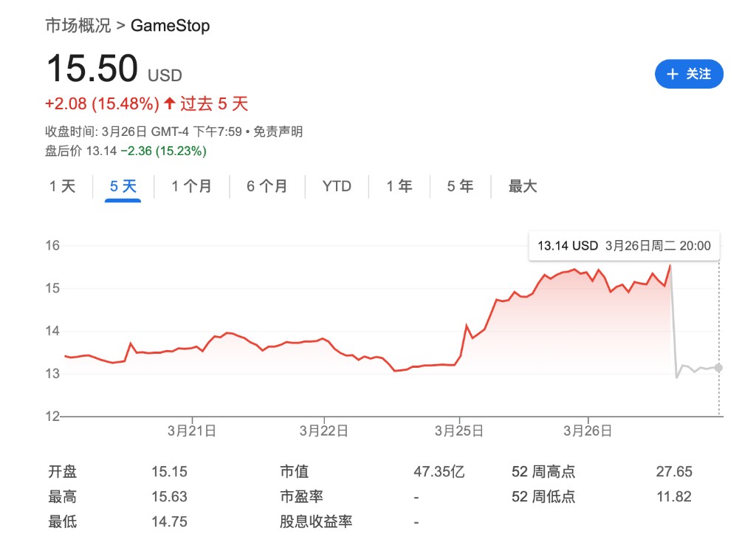Show the 1 年 chart range
Image resolution: width=756 pixels, height=551 pixels.
click(399, 186)
